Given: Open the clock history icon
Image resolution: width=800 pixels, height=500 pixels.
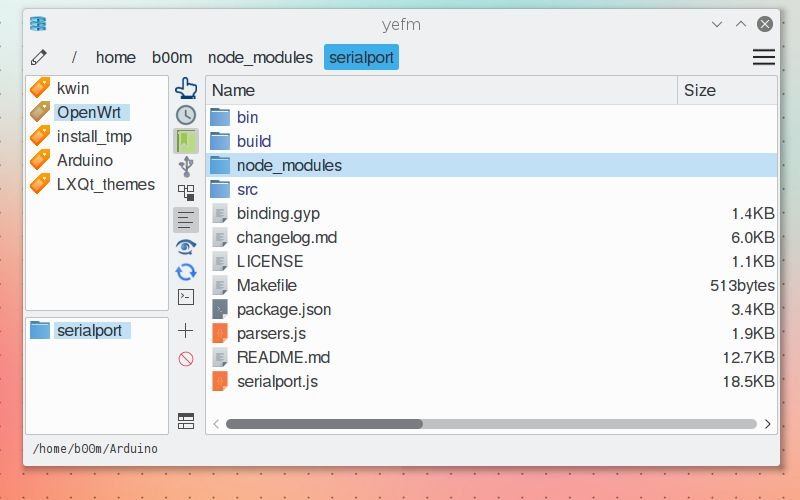Looking at the screenshot, I should 186,115.
